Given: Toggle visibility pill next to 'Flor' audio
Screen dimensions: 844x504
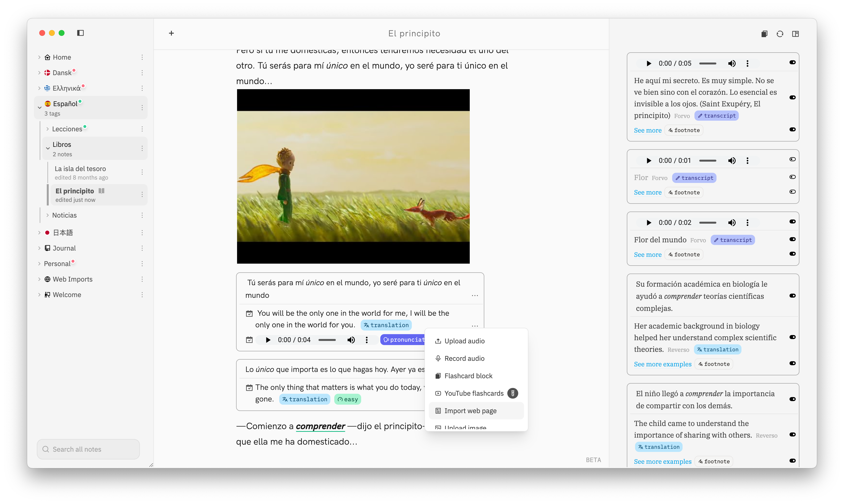Looking at the screenshot, I should click(792, 159).
